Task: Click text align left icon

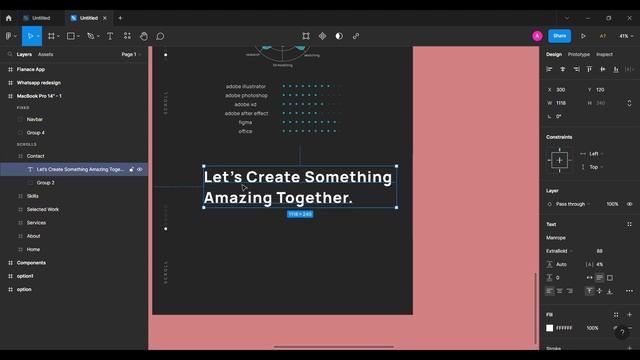Action: click(550, 291)
